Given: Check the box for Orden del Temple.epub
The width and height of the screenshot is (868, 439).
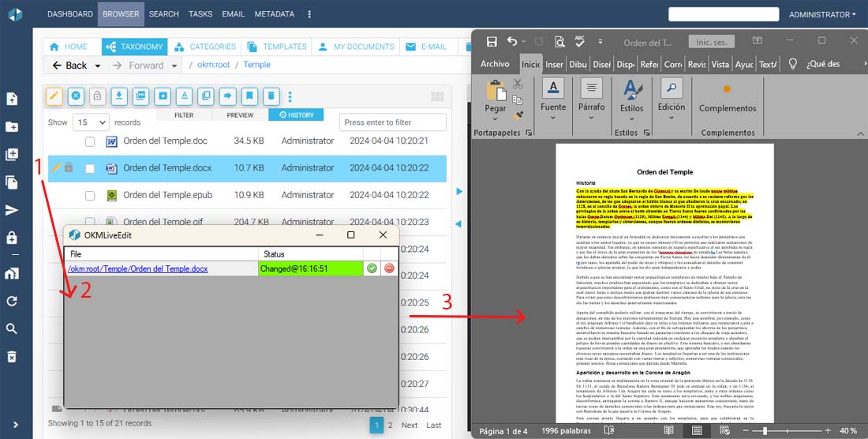Looking at the screenshot, I should coord(90,195).
